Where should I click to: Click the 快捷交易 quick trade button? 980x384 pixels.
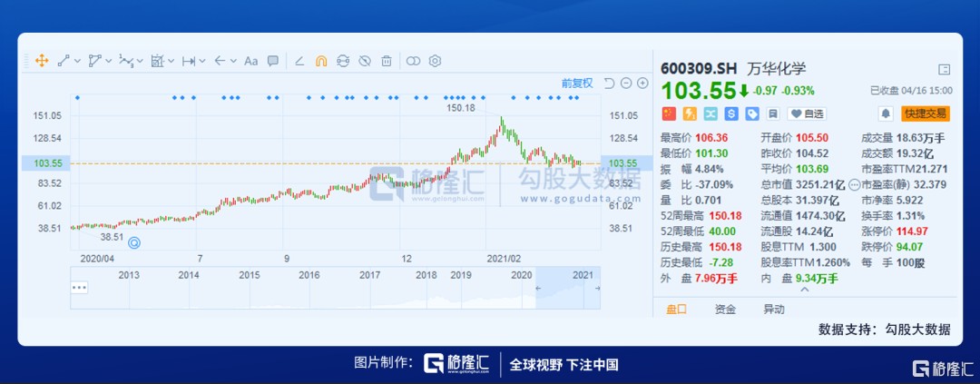coord(925,113)
